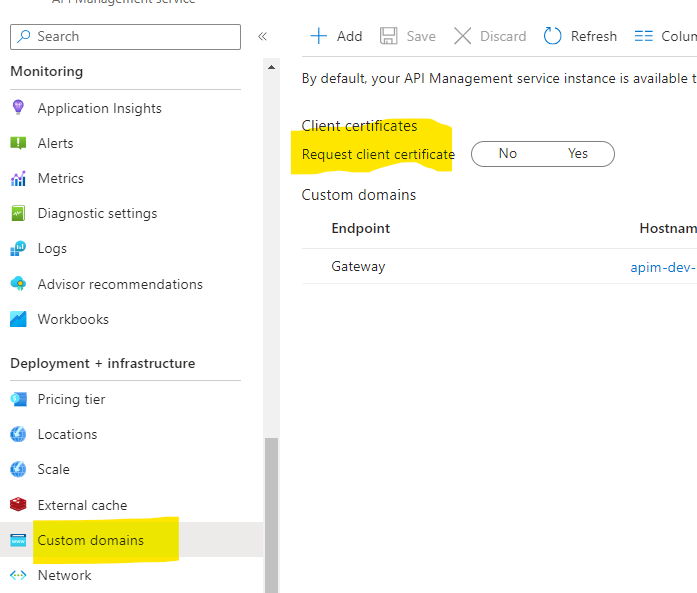Click the Workbooks icon
This screenshot has width=697, height=593.
(18, 319)
